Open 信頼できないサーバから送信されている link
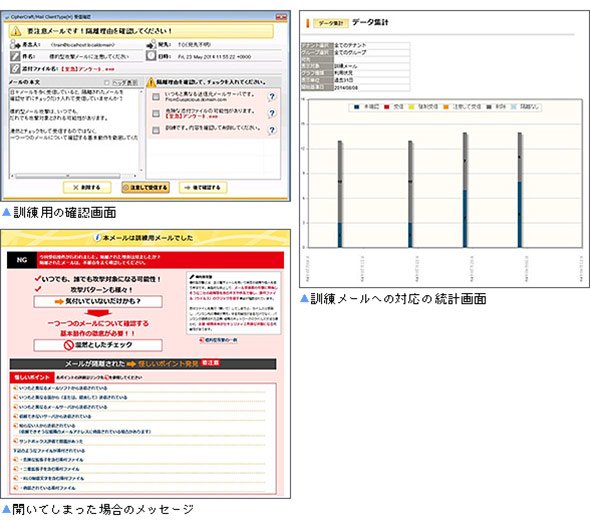Screen dimensions: 590x522 55,416
